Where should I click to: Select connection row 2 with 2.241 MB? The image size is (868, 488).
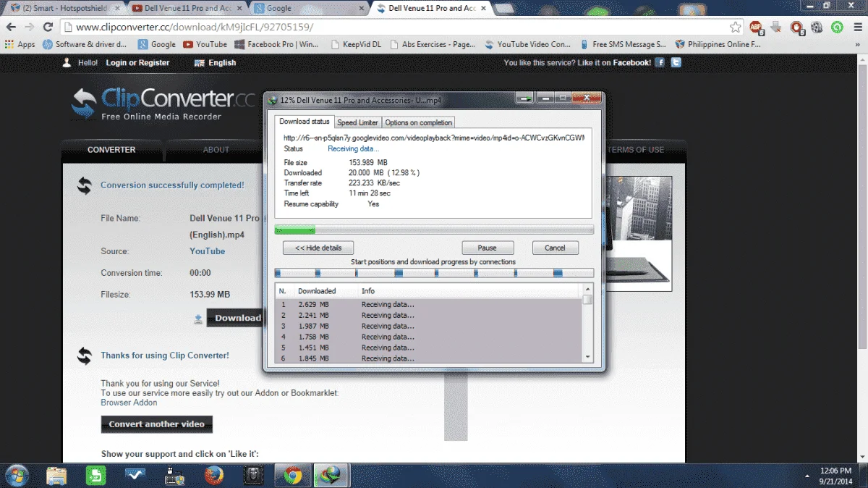[x=430, y=316]
